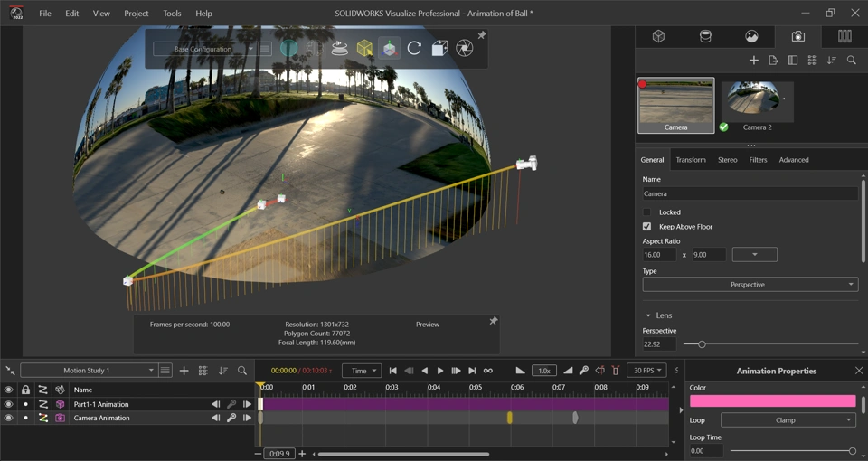Open the Tools menu
868x461 pixels.
point(172,14)
